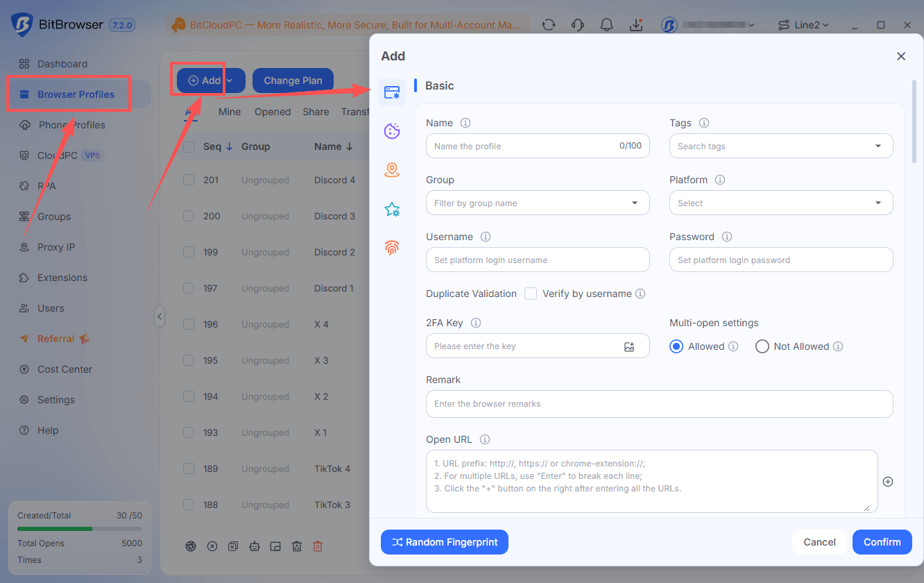Check the row checkbox for Discord 4
The width and height of the screenshot is (924, 583).
tap(189, 180)
